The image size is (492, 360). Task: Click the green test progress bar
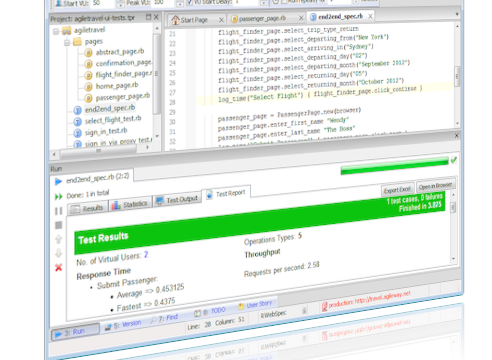(x=394, y=166)
